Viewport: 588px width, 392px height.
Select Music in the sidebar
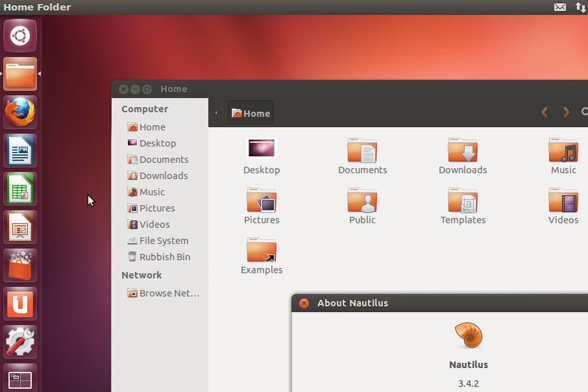[146, 192]
